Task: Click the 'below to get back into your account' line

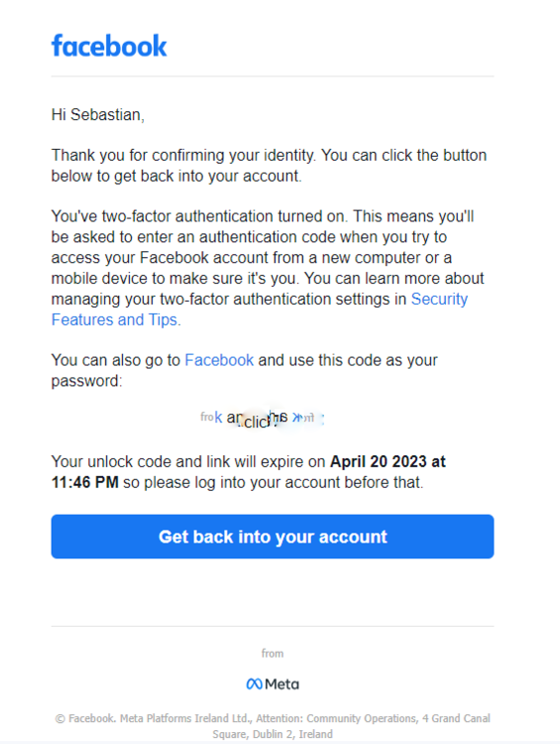Action: (176, 176)
